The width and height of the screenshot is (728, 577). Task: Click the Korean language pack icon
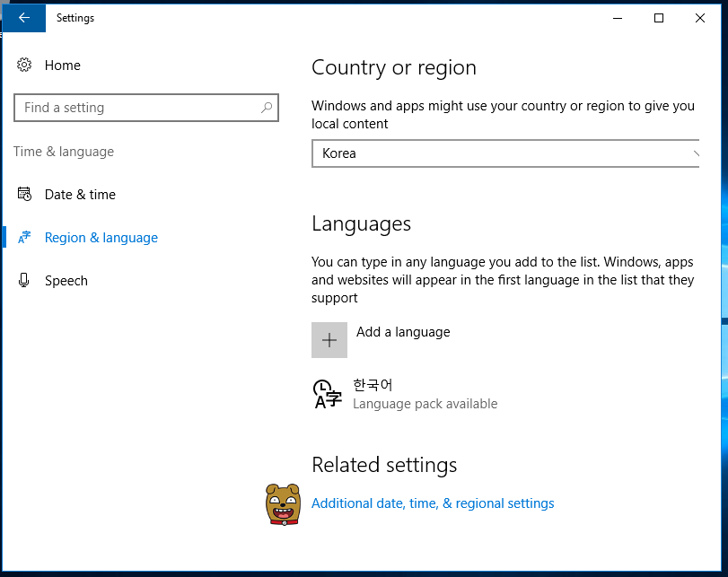click(328, 394)
